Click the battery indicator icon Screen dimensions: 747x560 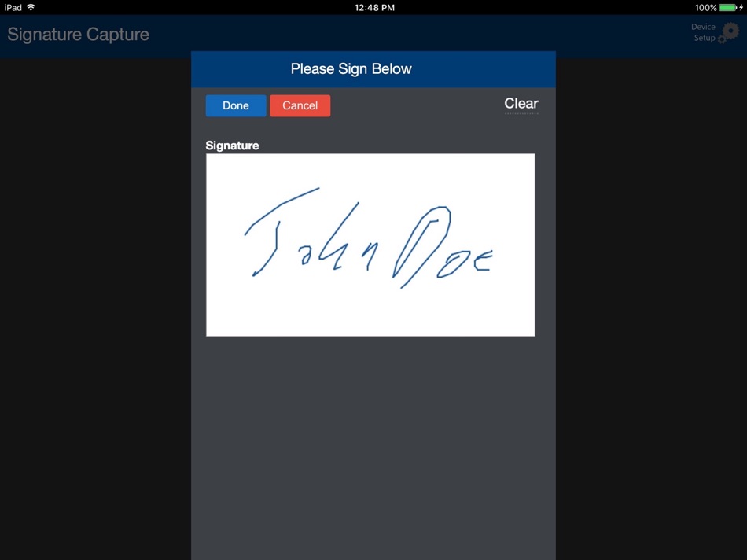(x=726, y=7)
